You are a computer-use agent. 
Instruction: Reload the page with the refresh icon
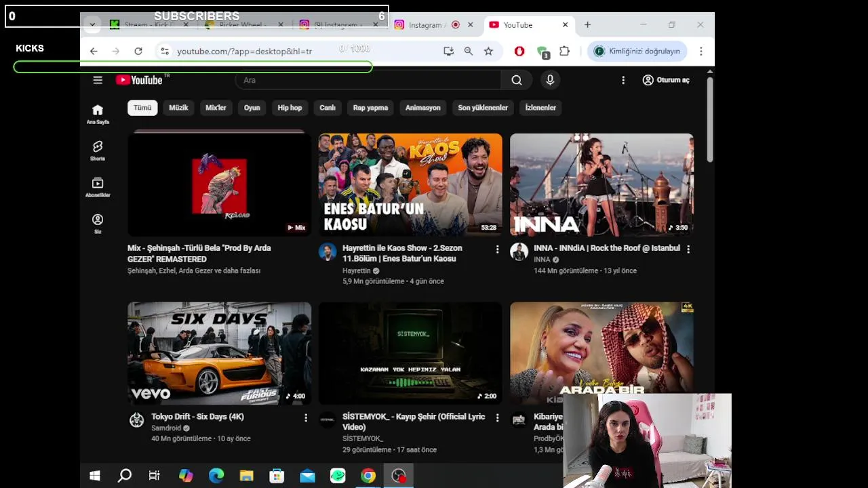(138, 51)
